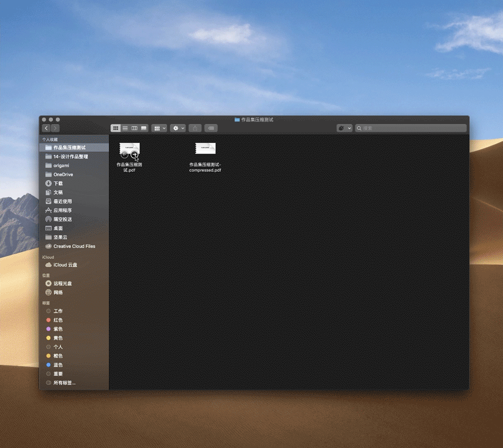Open 坚果云 folder in sidebar

pyautogui.click(x=74, y=237)
